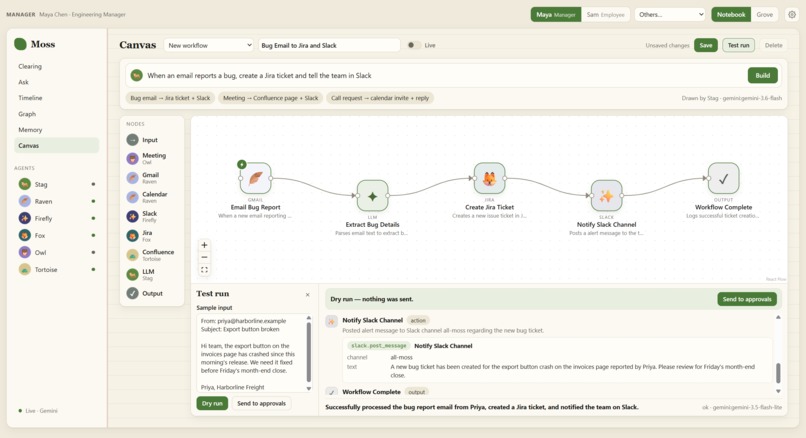This screenshot has height=438, width=806.
Task: Pick the Output node icon
Action: click(133, 293)
